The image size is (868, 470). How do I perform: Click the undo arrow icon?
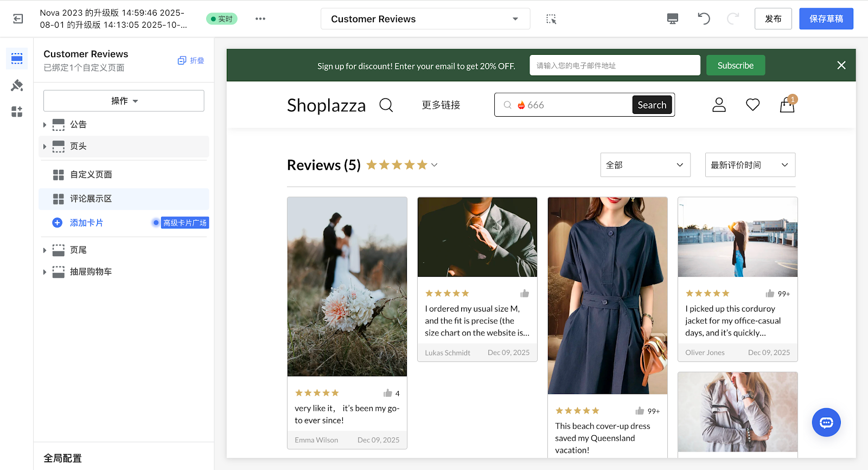pyautogui.click(x=704, y=19)
